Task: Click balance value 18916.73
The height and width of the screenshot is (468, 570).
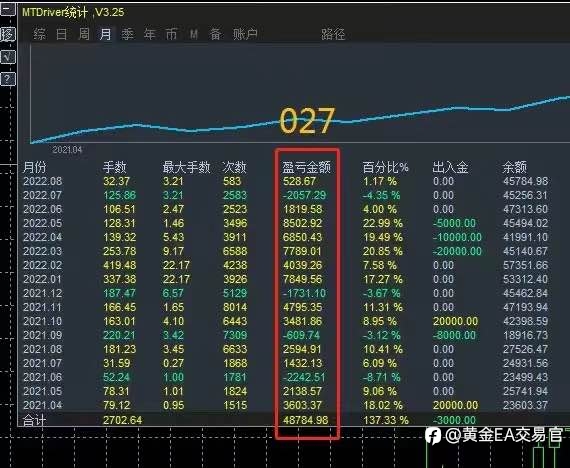Action: 525,335
